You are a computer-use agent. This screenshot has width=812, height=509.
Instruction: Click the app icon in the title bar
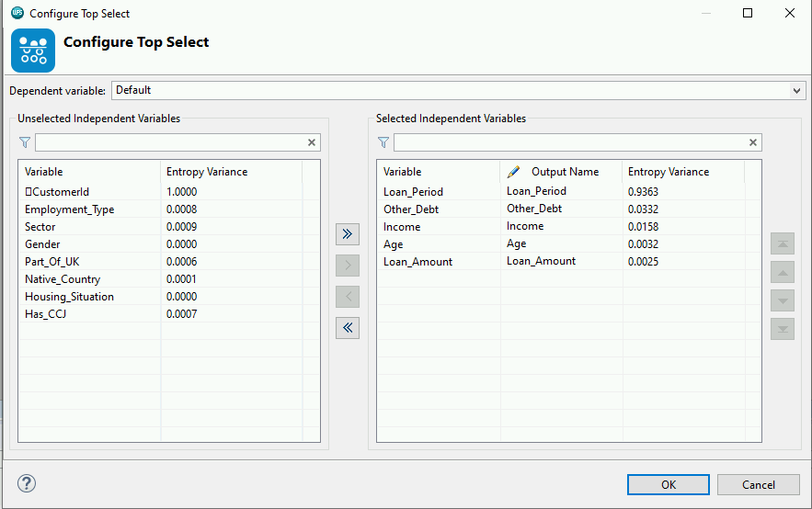pyautogui.click(x=17, y=13)
